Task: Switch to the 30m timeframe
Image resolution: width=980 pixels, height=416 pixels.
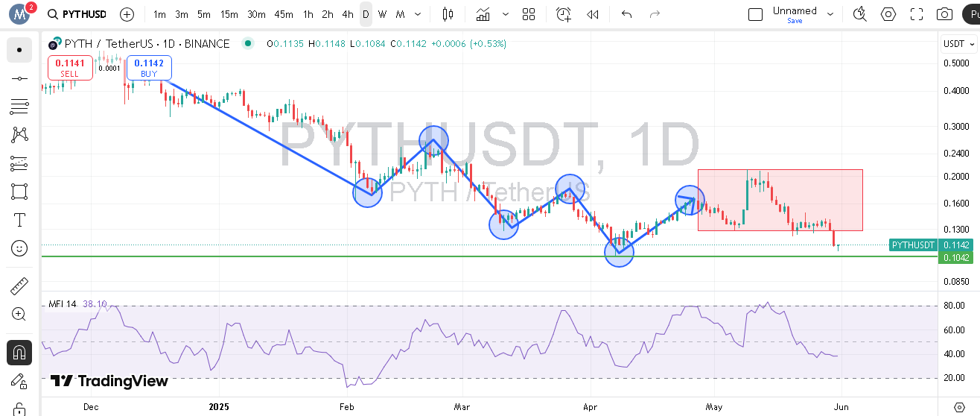Action: click(x=256, y=14)
